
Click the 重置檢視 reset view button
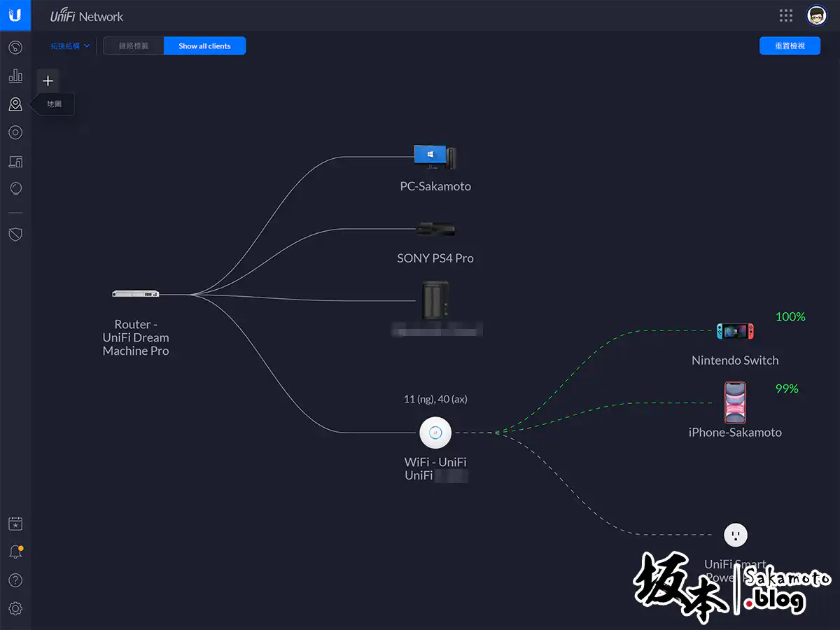tap(790, 46)
